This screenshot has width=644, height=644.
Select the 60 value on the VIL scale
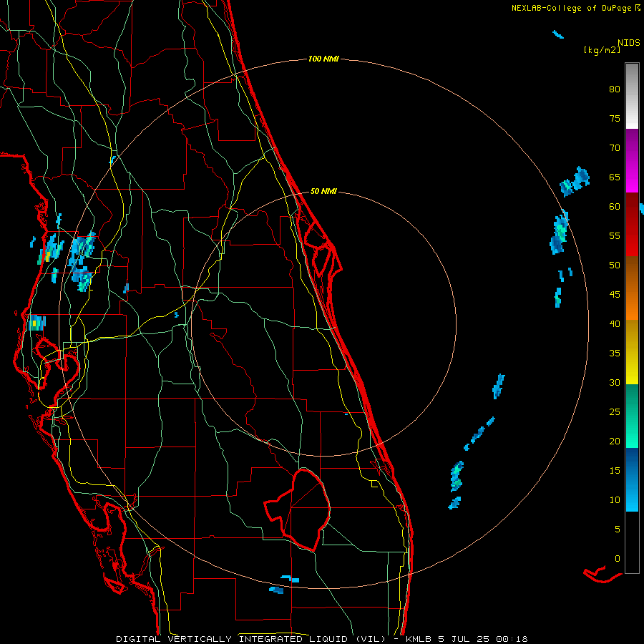tap(615, 207)
